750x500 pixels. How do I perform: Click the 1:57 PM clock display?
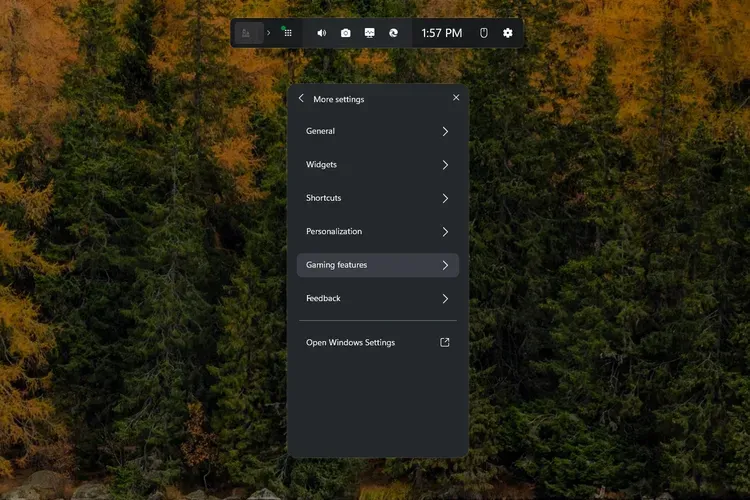tap(441, 33)
